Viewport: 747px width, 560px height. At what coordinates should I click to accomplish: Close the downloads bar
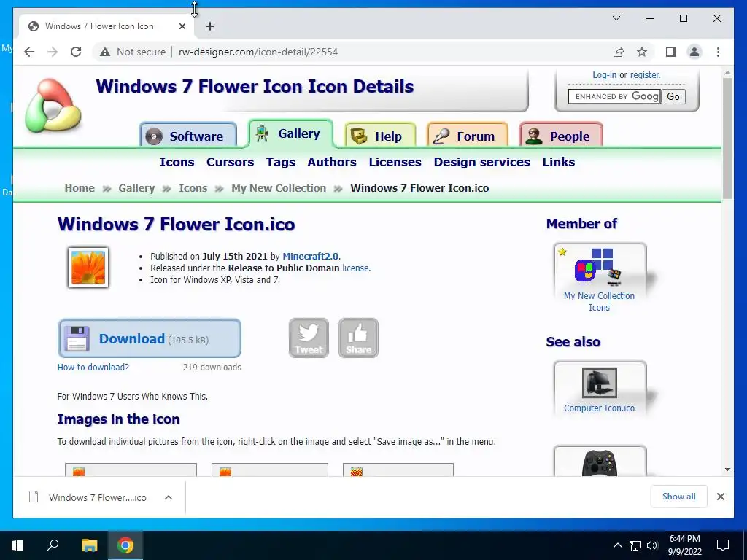click(720, 497)
